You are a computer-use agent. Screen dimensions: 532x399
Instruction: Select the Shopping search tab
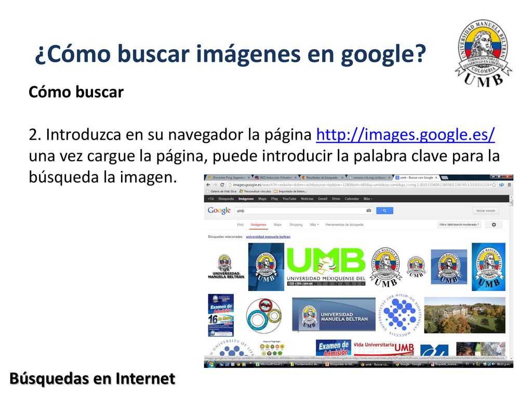(296, 224)
